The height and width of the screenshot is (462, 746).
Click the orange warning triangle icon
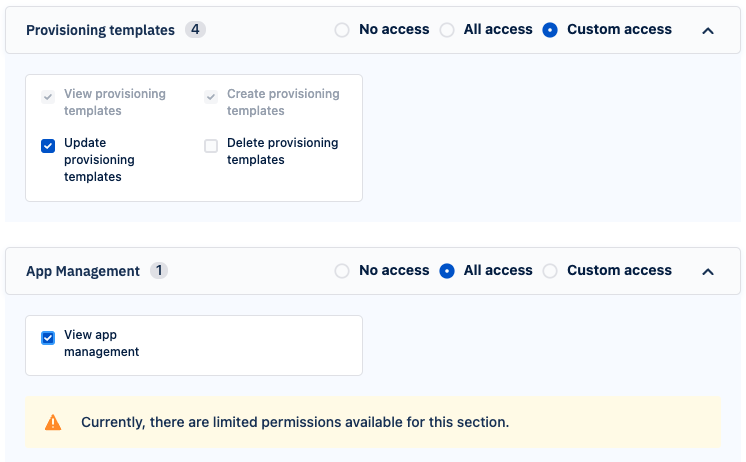[x=53, y=422]
